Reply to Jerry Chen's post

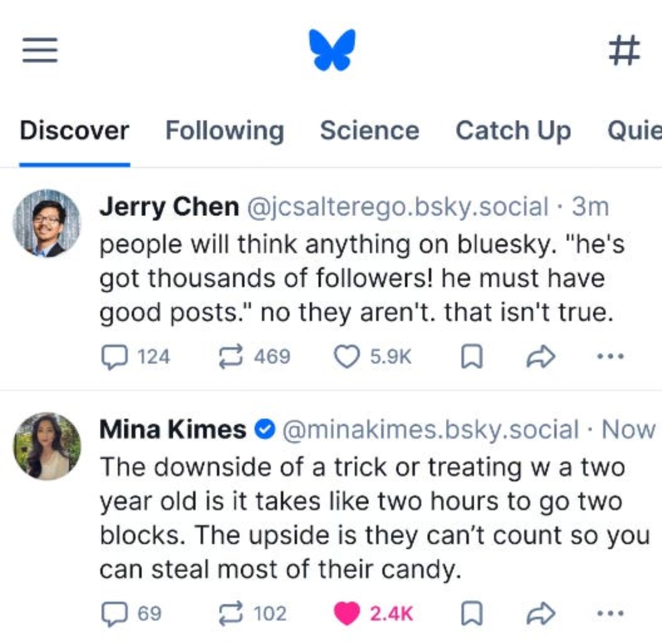(x=115, y=356)
